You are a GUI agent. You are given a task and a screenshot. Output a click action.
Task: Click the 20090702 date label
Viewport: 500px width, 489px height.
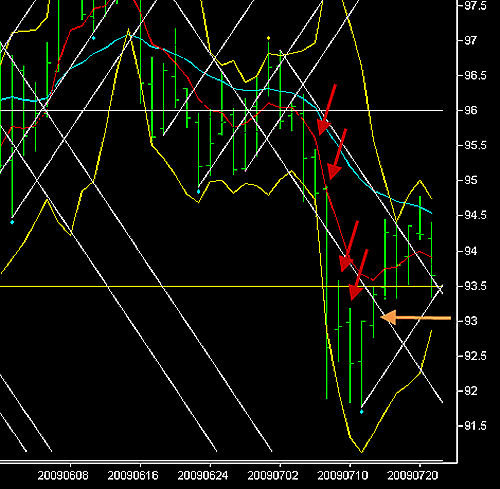[273, 476]
